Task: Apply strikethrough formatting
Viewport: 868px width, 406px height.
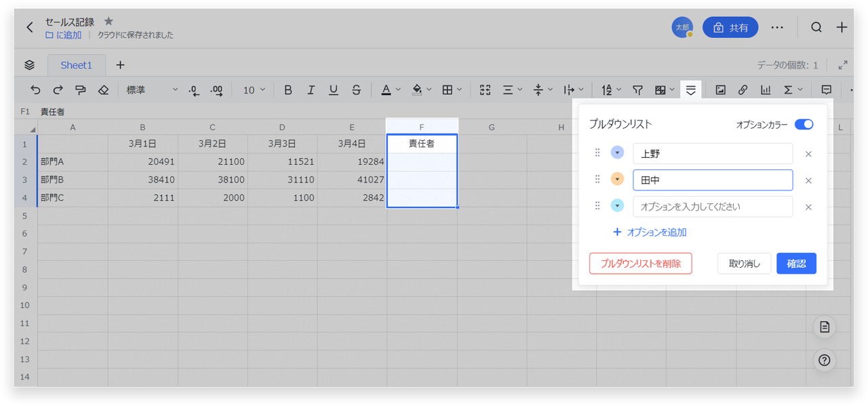Action: pos(356,89)
